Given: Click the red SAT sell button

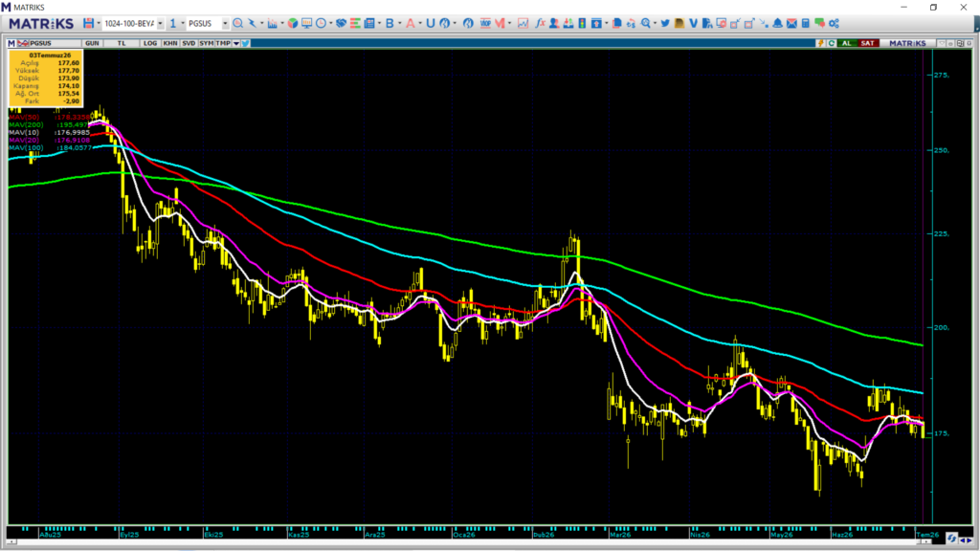Looking at the screenshot, I should (x=867, y=43).
